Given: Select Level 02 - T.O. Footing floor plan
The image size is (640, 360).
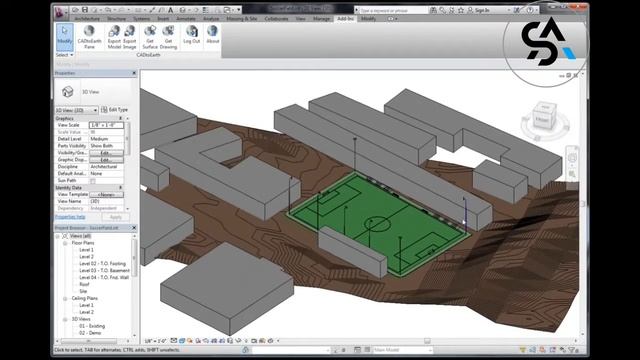Looking at the screenshot, I should pyautogui.click(x=102, y=264).
